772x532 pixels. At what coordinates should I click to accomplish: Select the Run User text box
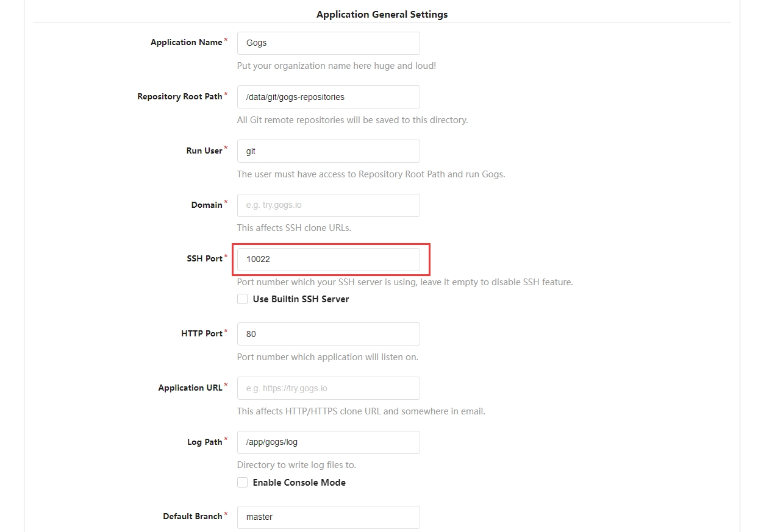[328, 151]
